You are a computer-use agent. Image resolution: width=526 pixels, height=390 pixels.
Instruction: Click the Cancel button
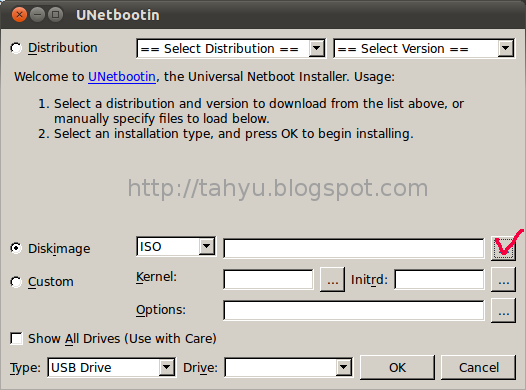[478, 368]
